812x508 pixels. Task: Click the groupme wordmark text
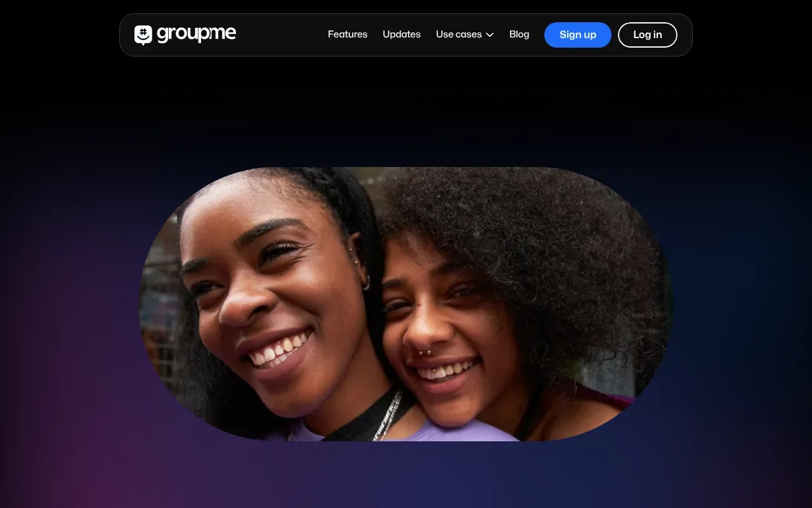196,34
